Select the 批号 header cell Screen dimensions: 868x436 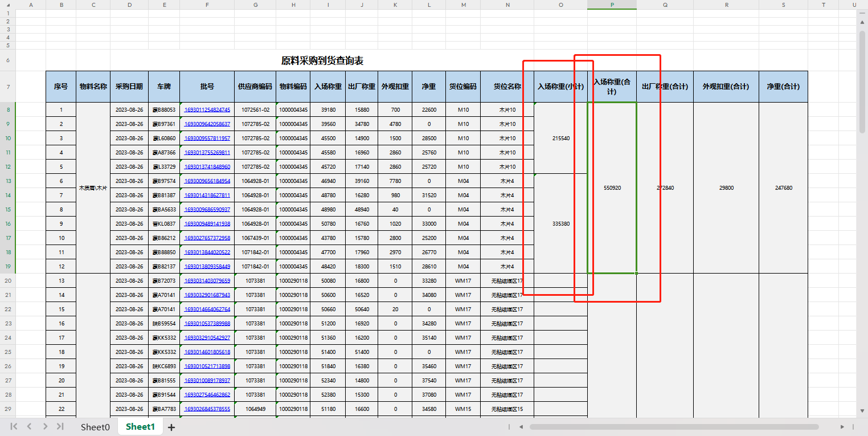click(207, 87)
